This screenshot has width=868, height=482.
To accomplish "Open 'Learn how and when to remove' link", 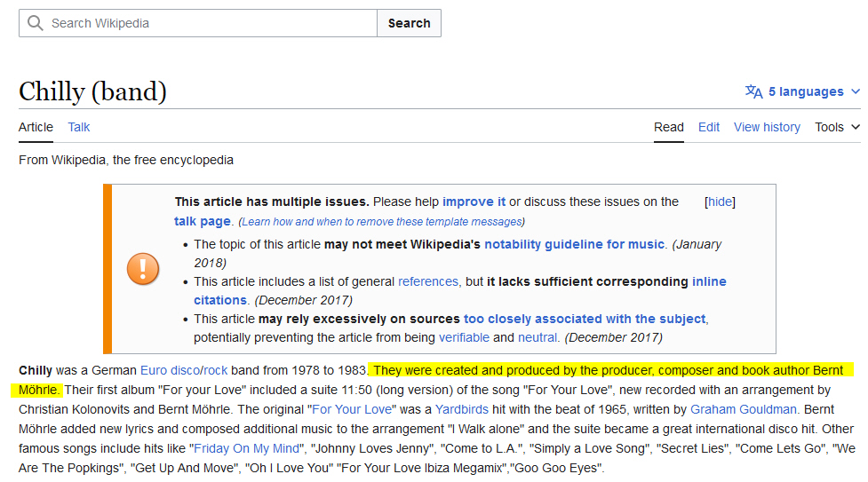I will click(382, 222).
